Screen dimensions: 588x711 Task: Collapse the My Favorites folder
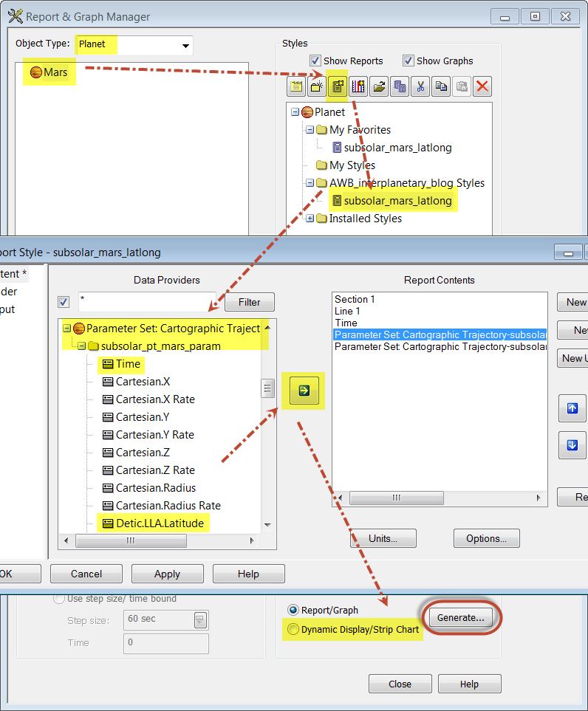pyautogui.click(x=310, y=130)
